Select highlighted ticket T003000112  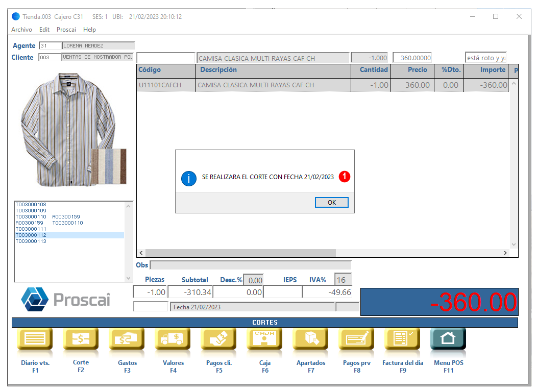pyautogui.click(x=69, y=235)
